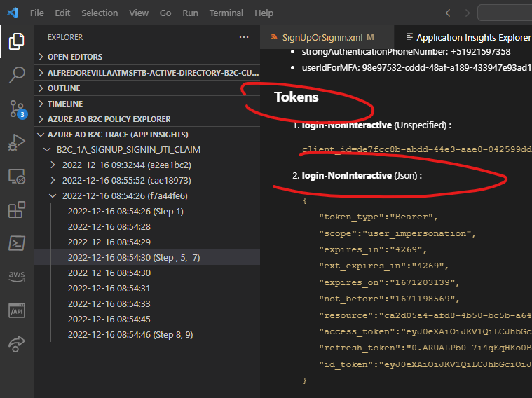Open the Live Share icon
Screen dimensions: 532x398
(16, 344)
